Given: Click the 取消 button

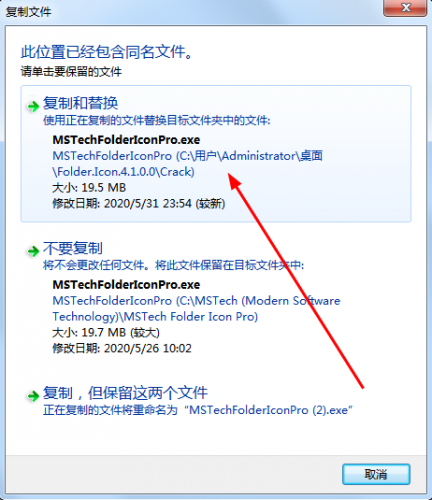Looking at the screenshot, I should [376, 474].
